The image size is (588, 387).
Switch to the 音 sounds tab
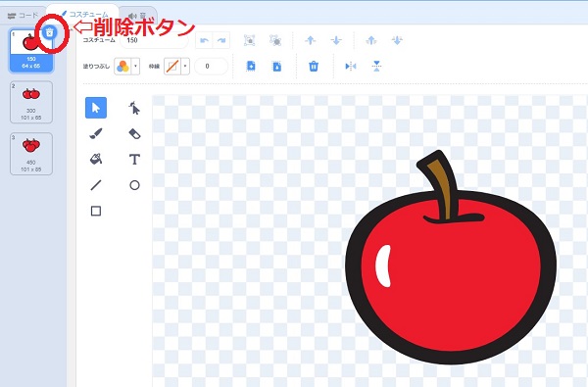point(137,16)
